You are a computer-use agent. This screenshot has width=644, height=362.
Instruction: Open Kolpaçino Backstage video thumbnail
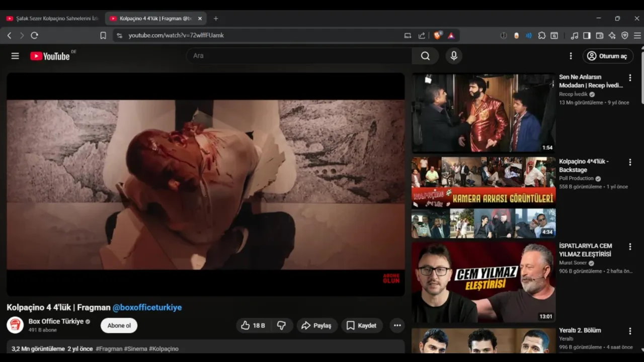coord(484,198)
